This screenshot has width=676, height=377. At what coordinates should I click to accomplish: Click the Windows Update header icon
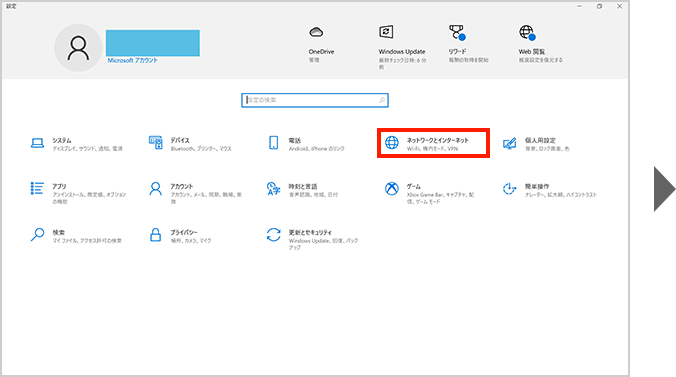point(386,32)
